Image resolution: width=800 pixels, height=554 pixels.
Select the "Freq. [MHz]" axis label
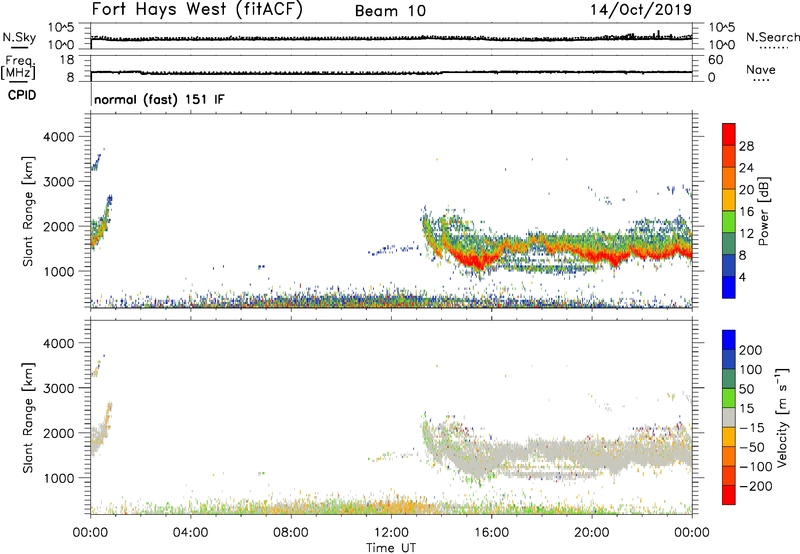tap(18, 68)
